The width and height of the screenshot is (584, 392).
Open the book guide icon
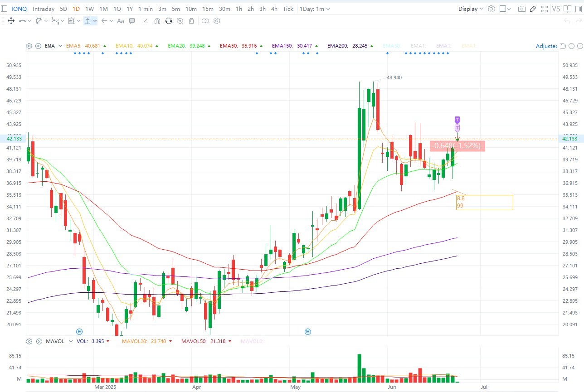[x=567, y=9]
